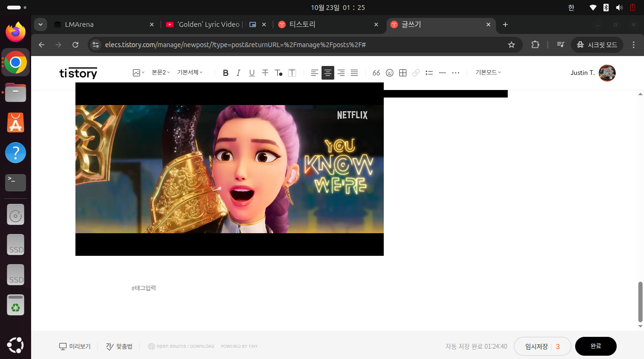Insert a bulleted list
Image resolution: width=644 pixels, height=359 pixels.
click(x=429, y=73)
